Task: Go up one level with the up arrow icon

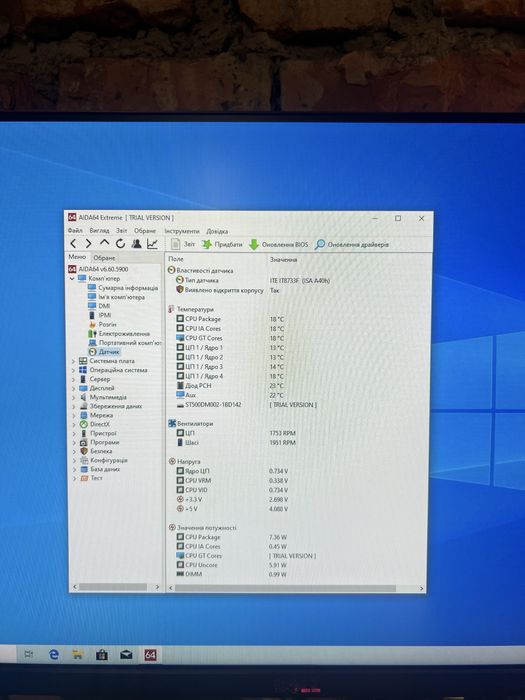Action: [x=104, y=243]
